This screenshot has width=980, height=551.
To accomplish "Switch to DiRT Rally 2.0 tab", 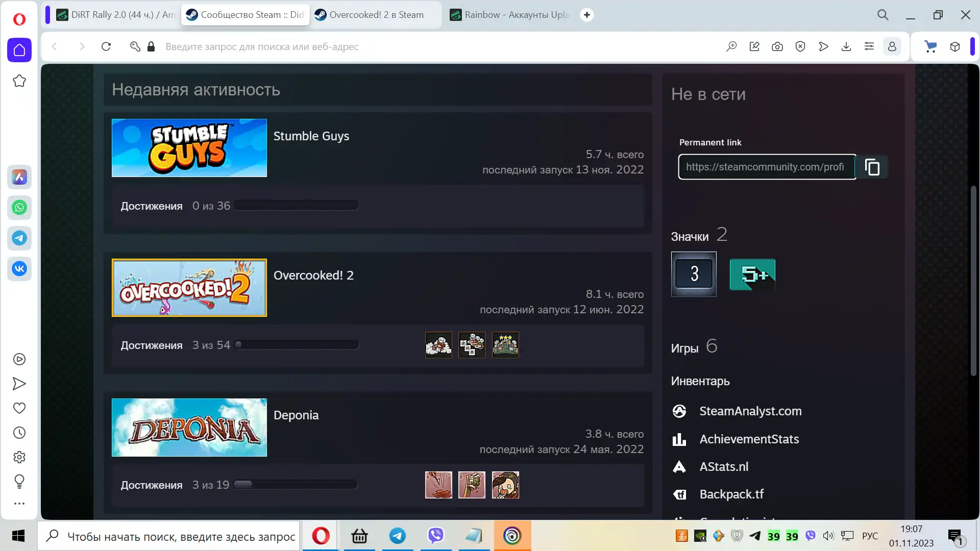I will (115, 15).
